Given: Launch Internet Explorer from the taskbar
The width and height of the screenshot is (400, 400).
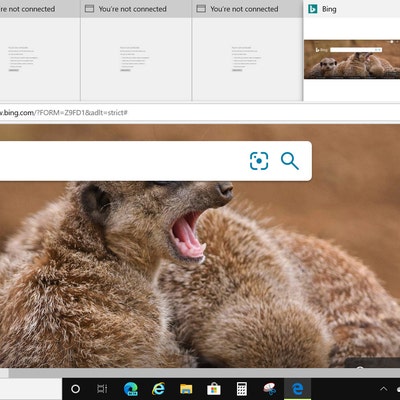Looking at the screenshot, I should [x=158, y=389].
